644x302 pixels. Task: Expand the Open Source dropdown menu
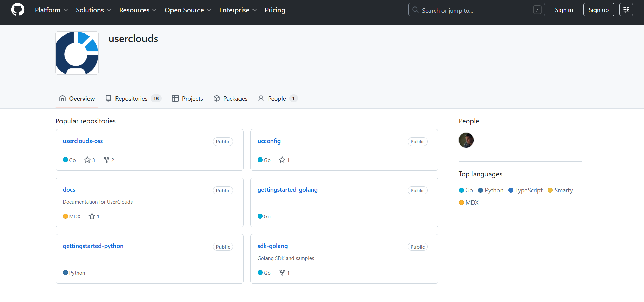click(188, 10)
